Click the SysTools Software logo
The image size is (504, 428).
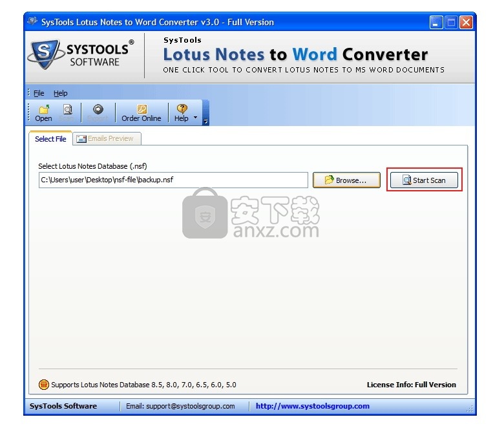(81, 55)
